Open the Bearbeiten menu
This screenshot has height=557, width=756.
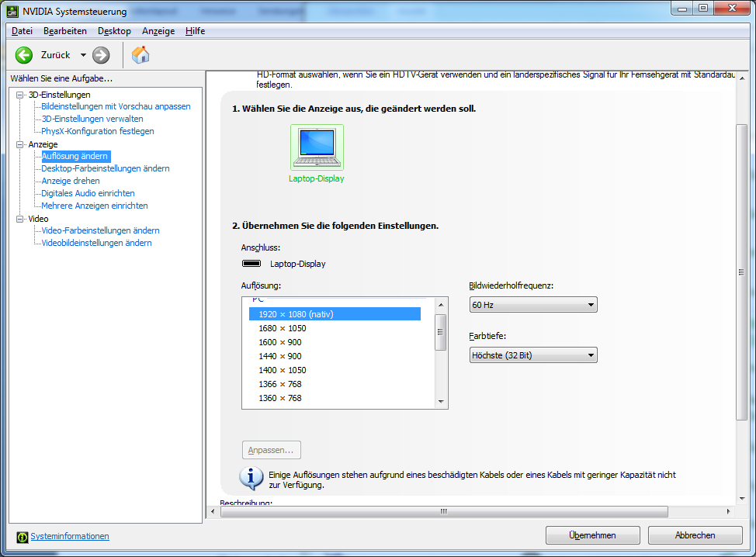[65, 31]
